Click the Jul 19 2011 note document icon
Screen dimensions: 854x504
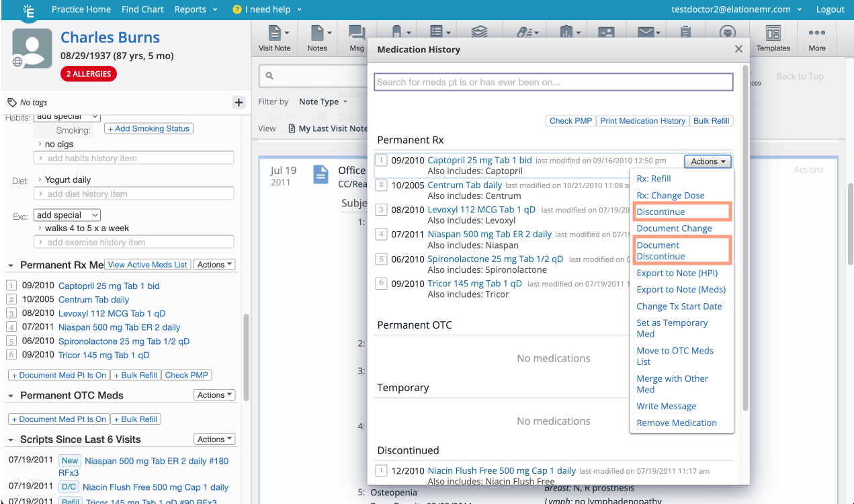point(321,174)
